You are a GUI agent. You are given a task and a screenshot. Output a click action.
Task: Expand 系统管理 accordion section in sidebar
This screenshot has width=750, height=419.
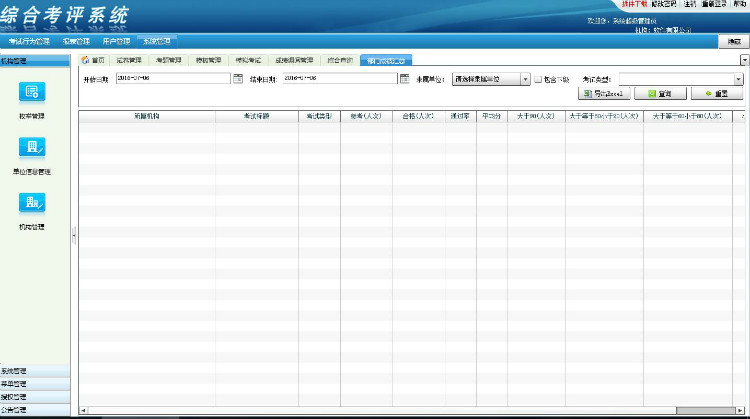[x=35, y=371]
